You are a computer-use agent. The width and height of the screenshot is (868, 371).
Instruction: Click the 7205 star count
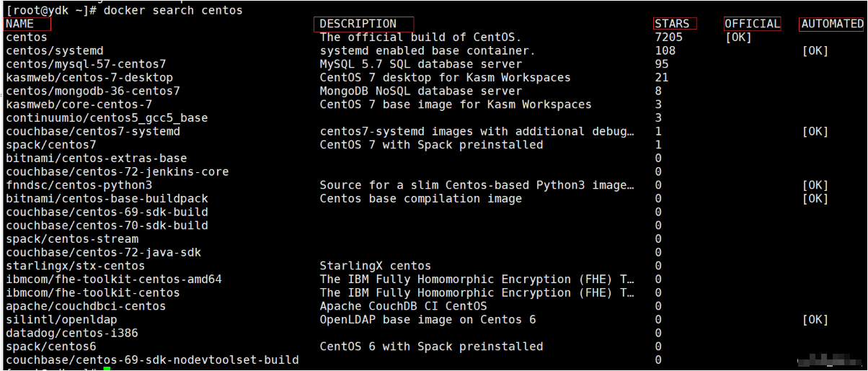tap(668, 37)
